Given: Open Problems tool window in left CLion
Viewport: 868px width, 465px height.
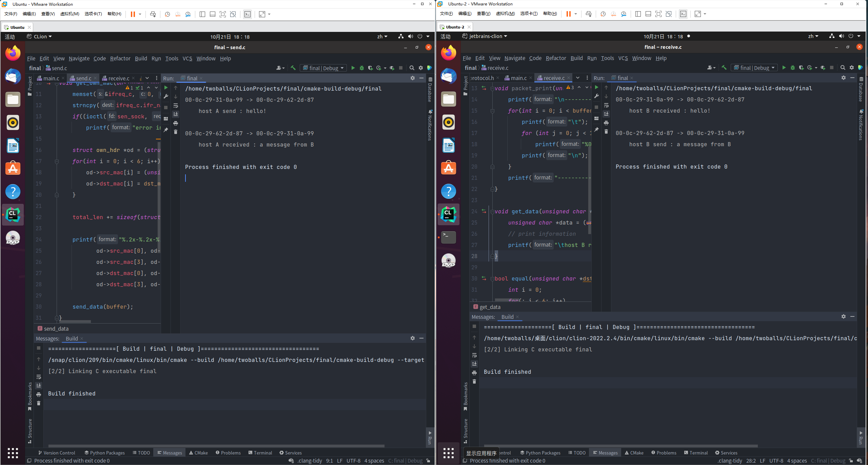Looking at the screenshot, I should pos(228,453).
